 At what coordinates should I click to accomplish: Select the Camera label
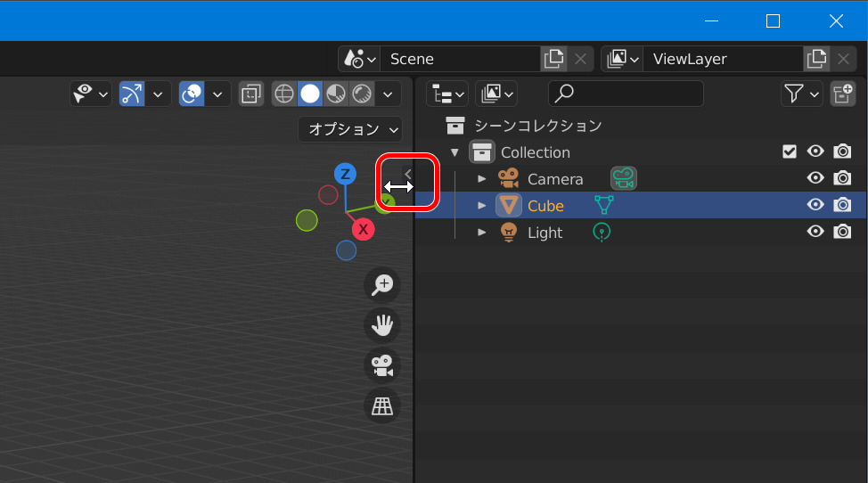[555, 179]
